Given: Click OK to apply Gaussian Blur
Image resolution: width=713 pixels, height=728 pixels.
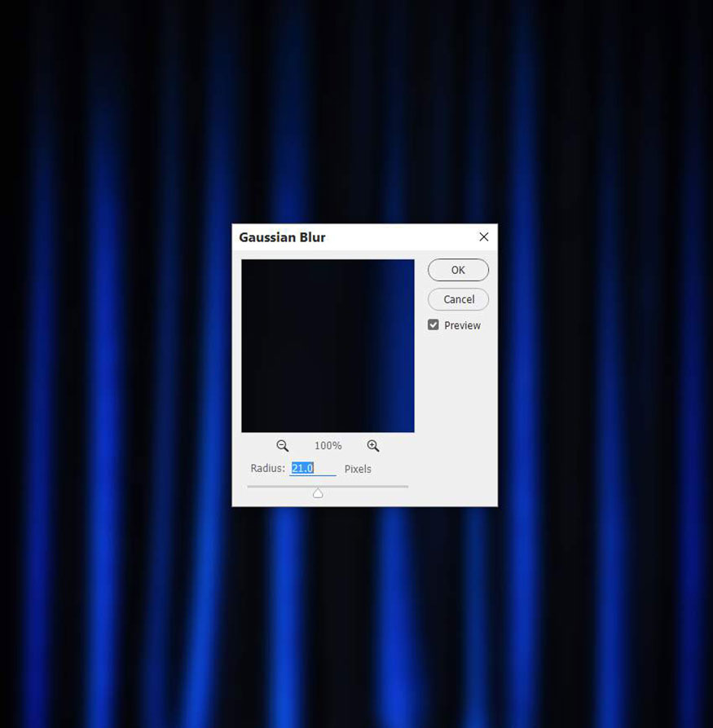Looking at the screenshot, I should pyautogui.click(x=458, y=270).
